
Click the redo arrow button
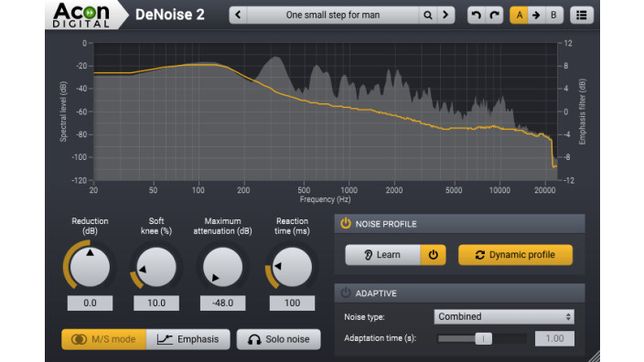(x=495, y=16)
